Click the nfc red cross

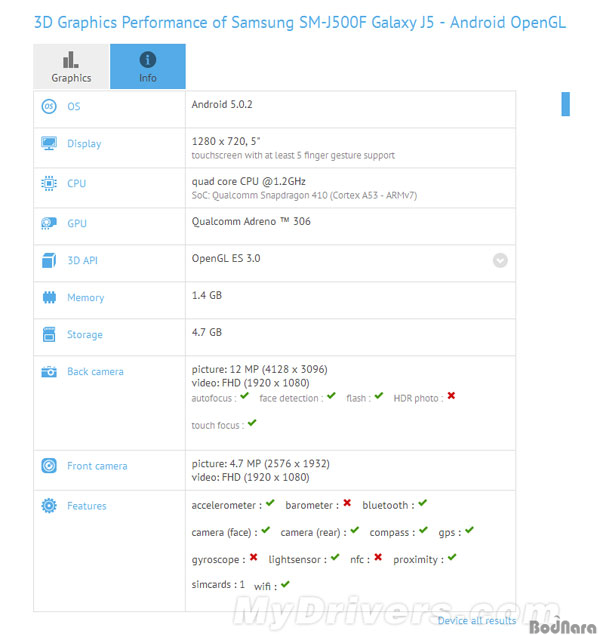click(378, 557)
